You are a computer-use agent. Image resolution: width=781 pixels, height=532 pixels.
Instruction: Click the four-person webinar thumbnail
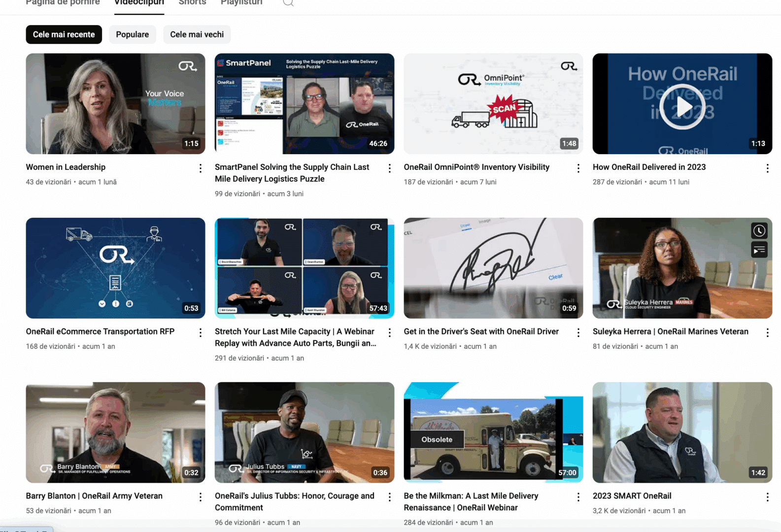pyautogui.click(x=305, y=268)
